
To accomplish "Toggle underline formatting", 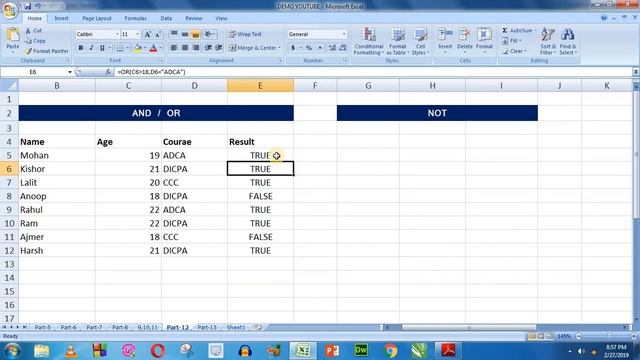I will [102, 48].
